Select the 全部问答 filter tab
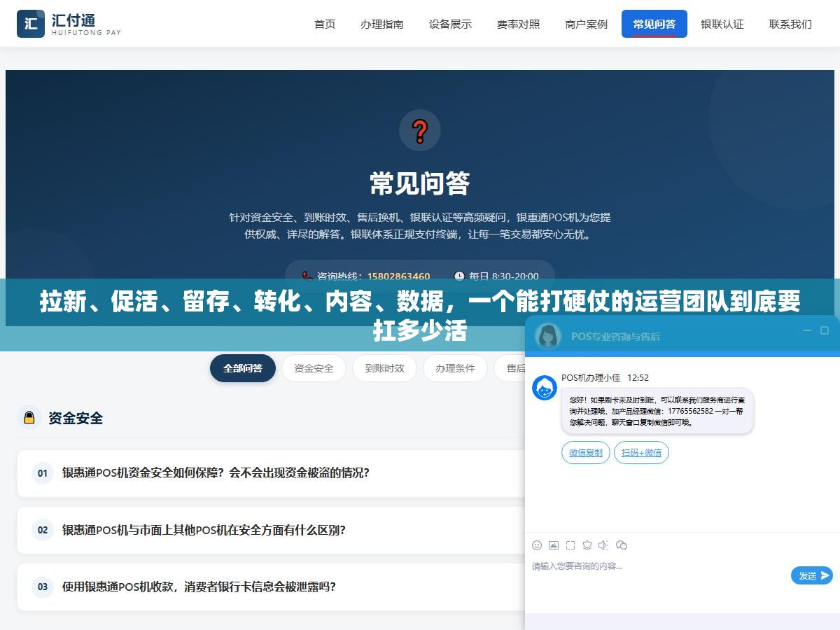The height and width of the screenshot is (630, 840). click(x=243, y=368)
